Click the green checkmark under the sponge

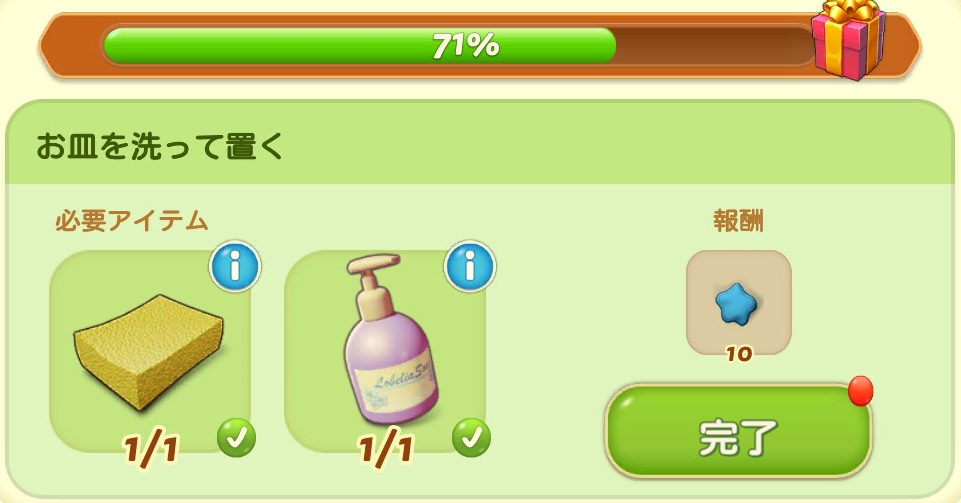tap(236, 437)
